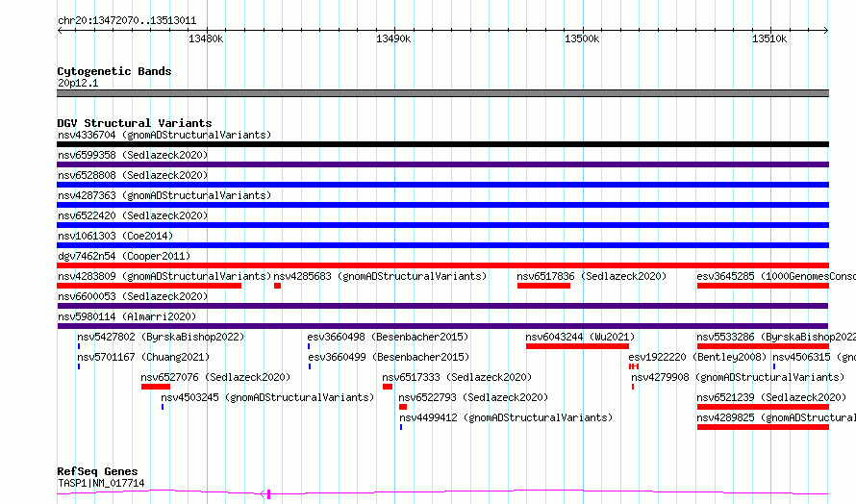Click the nsv4336704 gnomAD variant label

tap(164, 135)
